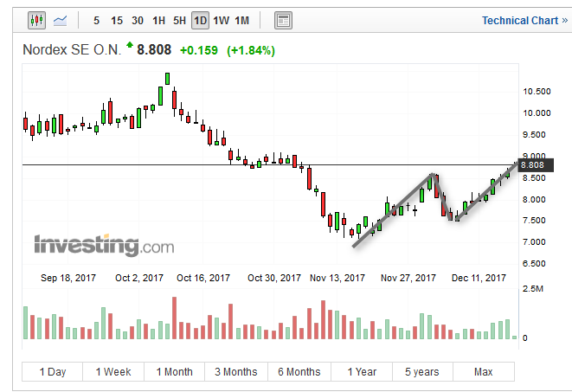
Task: Click the Oct 16, 2017 date label
Action: [203, 278]
